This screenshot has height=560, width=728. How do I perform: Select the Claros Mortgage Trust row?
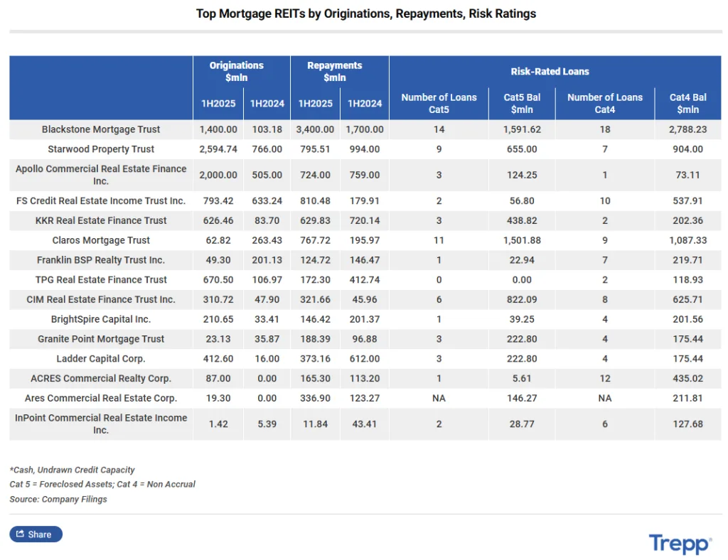pyautogui.click(x=100, y=240)
